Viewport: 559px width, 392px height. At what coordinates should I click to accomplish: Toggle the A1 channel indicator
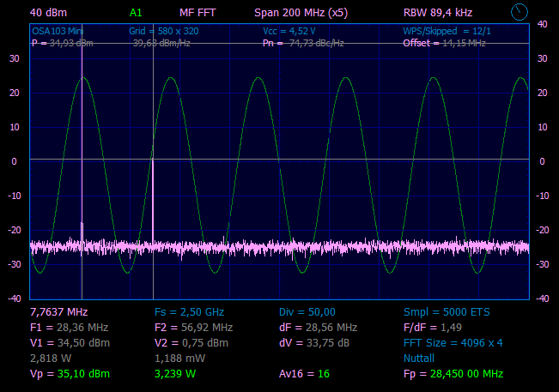tap(137, 13)
